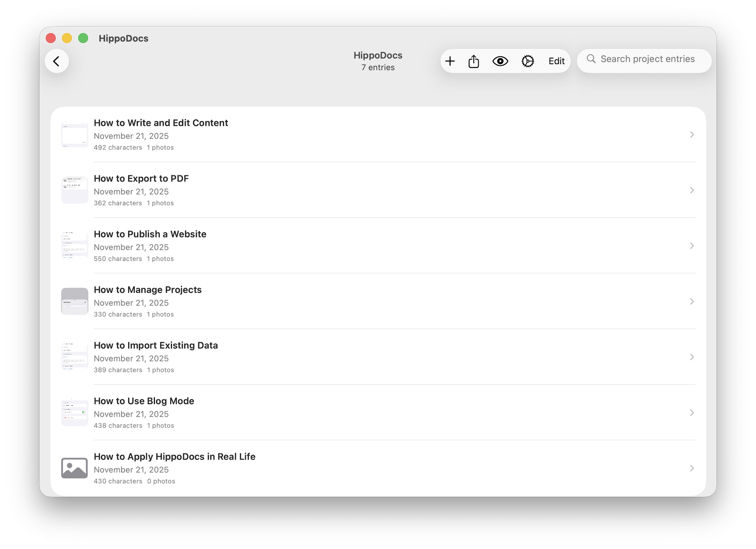The height and width of the screenshot is (549, 756).
Task: Click the How to Export to PDF thumbnail
Action: coord(74,190)
